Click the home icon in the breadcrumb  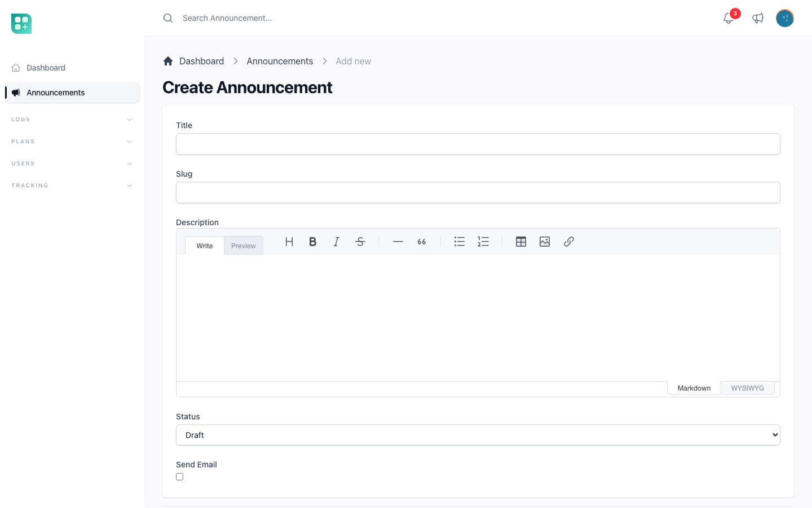(x=168, y=61)
